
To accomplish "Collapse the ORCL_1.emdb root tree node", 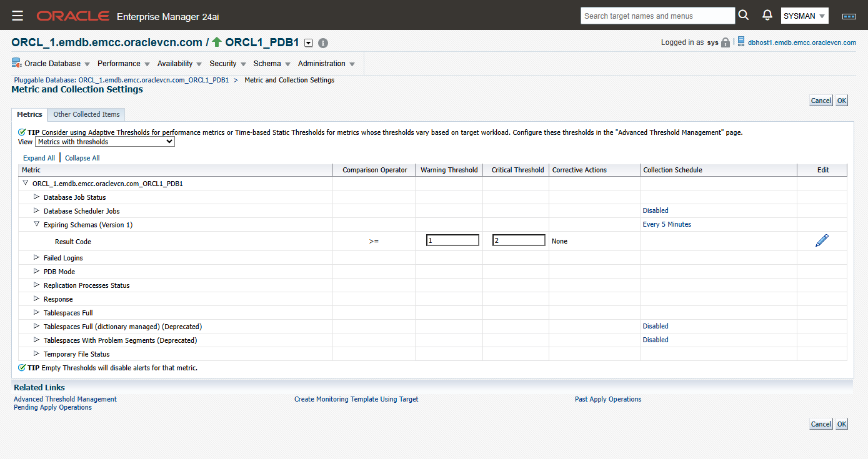I will pyautogui.click(x=26, y=183).
